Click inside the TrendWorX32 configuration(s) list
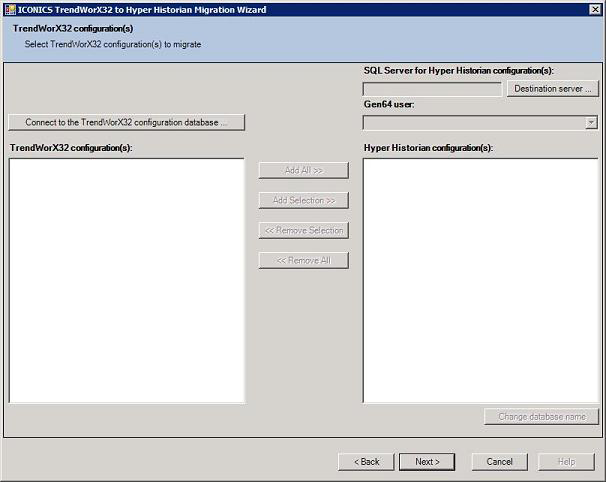Viewport: 606px width, 482px height. [127, 281]
